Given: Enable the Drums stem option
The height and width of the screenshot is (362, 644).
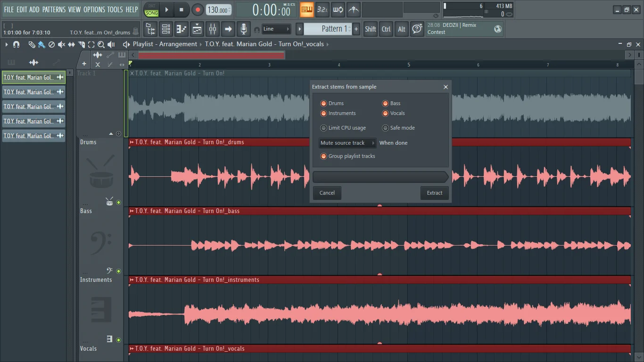Looking at the screenshot, I should point(323,103).
